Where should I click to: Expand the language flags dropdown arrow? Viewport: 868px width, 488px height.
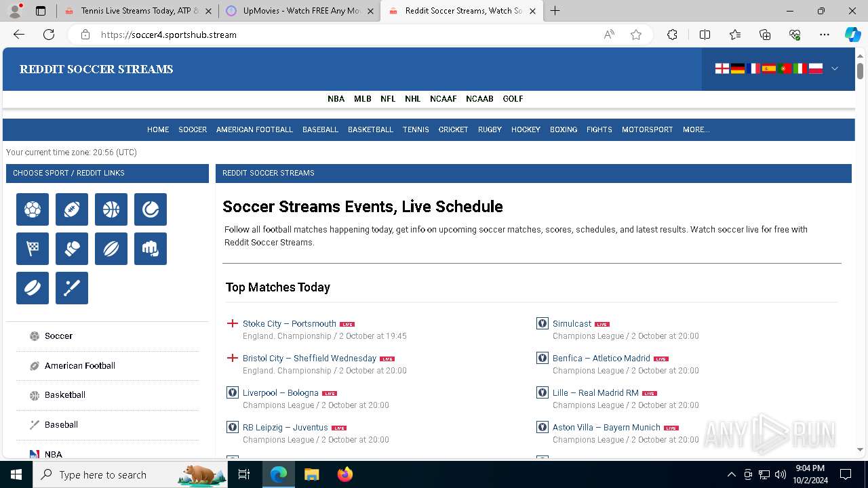tap(835, 68)
